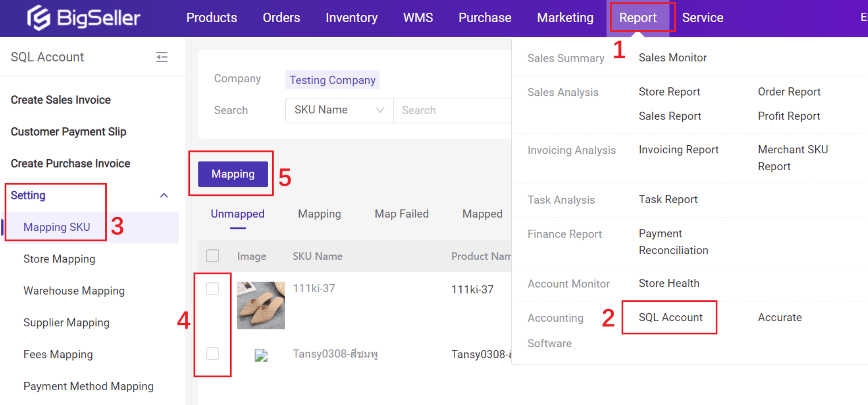The width and height of the screenshot is (868, 405).
Task: Open Sales Monitor from Report menu
Action: pos(673,58)
